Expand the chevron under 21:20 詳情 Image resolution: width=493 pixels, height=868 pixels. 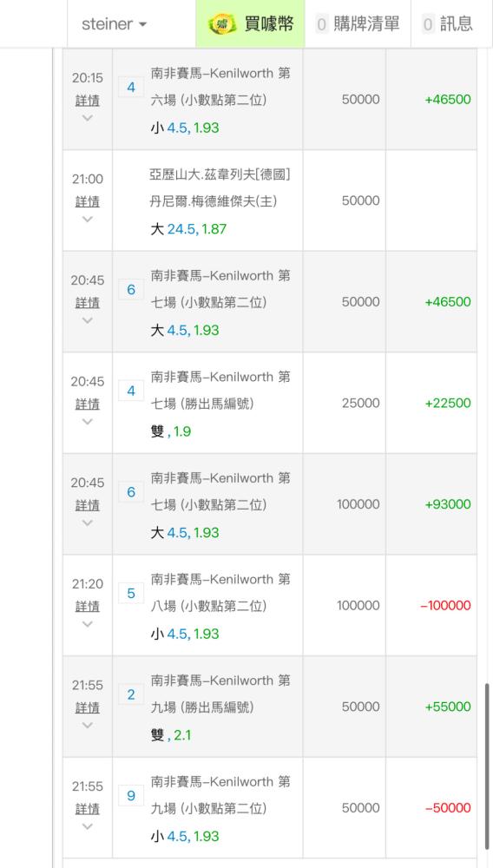pyautogui.click(x=88, y=624)
